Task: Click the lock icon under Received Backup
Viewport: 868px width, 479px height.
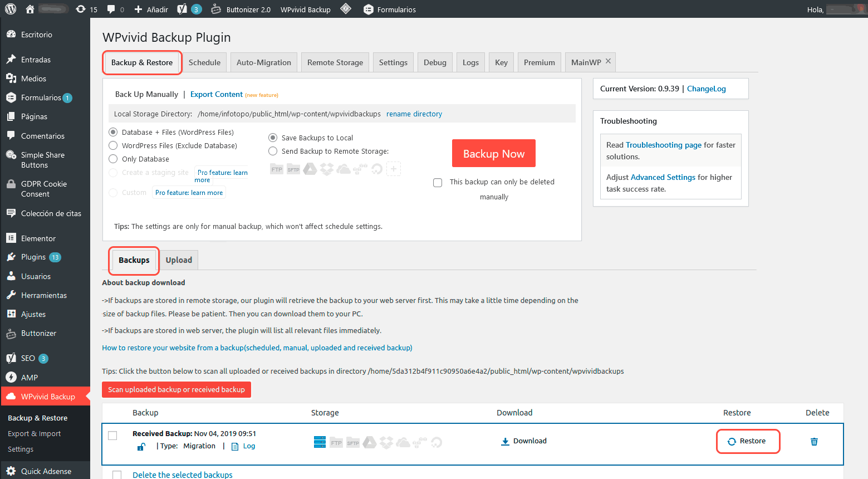Action: click(141, 447)
